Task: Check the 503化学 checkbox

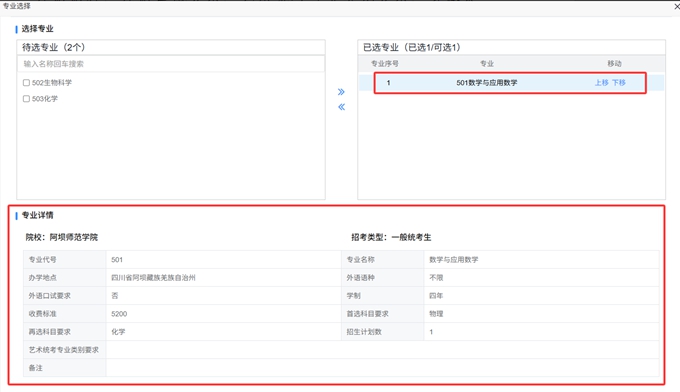Action: click(x=26, y=98)
